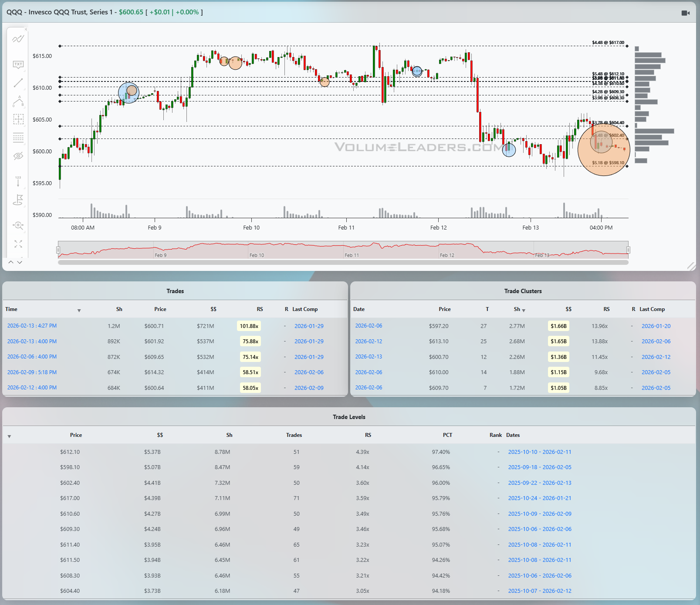Open dates 2025-10-07 - 2026-02-12 link
Screen dimensions: 700x605
click(x=540, y=591)
